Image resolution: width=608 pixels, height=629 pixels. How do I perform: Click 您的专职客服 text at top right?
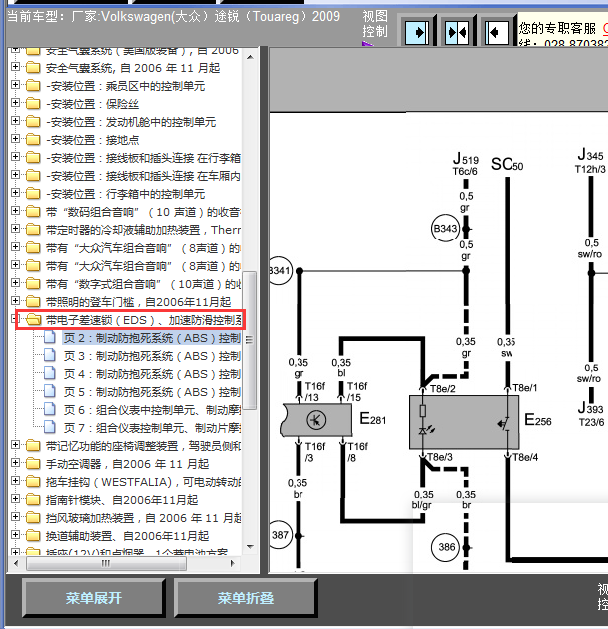pos(557,28)
